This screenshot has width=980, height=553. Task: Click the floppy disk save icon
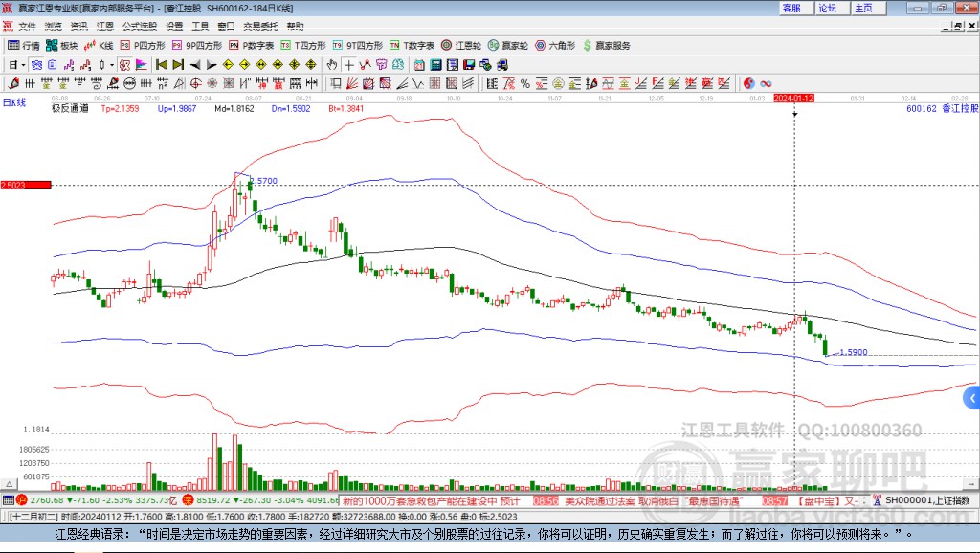[x=469, y=65]
